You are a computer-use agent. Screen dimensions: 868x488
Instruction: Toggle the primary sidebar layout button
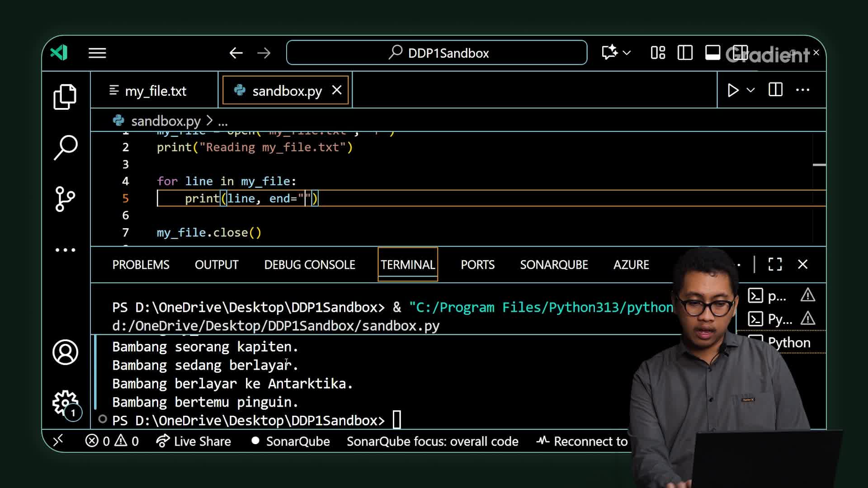click(685, 53)
